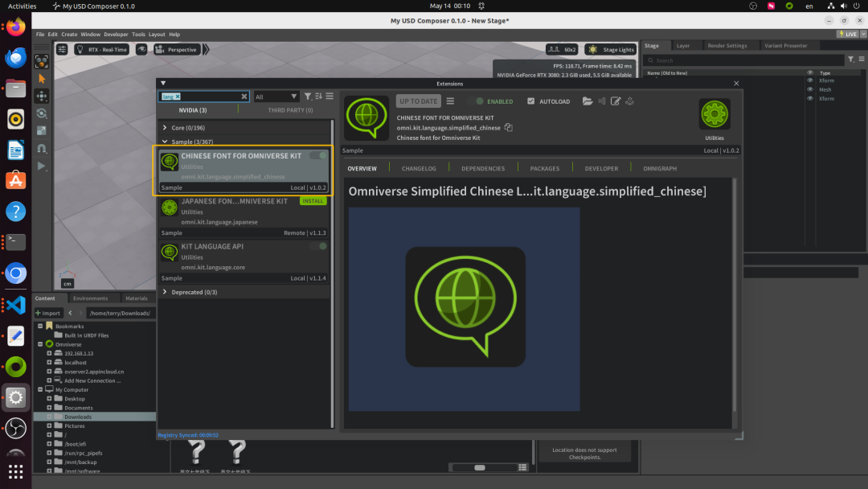Click the RTX - Real-Time renderer button
The height and width of the screenshot is (489, 868).
point(101,49)
